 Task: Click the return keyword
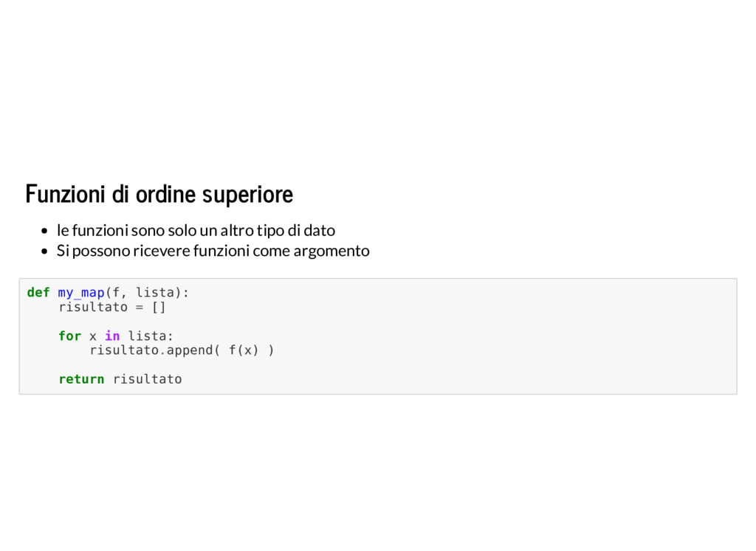coord(81,379)
